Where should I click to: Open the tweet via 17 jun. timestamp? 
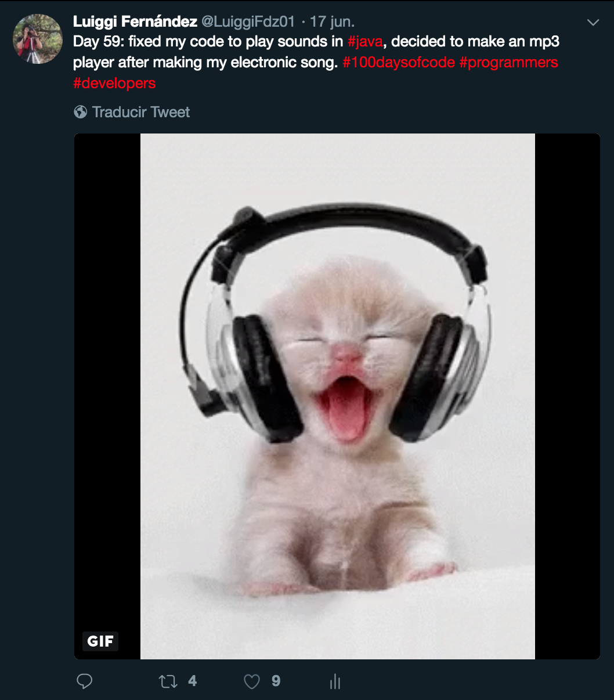coord(332,21)
